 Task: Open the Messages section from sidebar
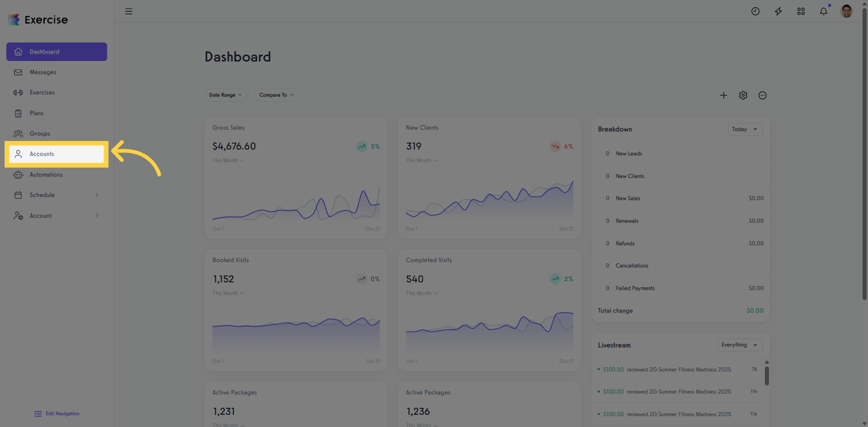point(43,72)
